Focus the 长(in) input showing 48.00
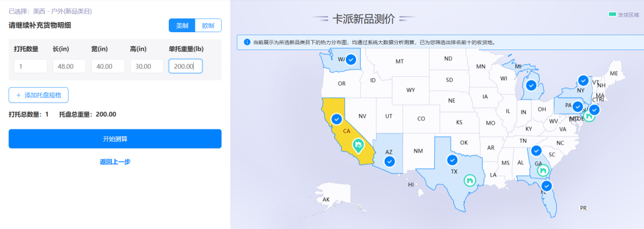The width and height of the screenshot is (644, 229). pos(69,66)
